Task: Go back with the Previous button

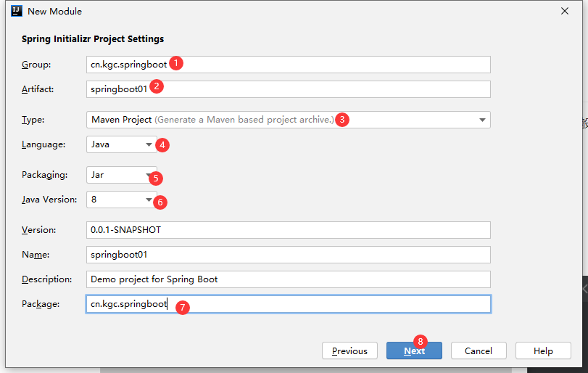Action: 349,351
